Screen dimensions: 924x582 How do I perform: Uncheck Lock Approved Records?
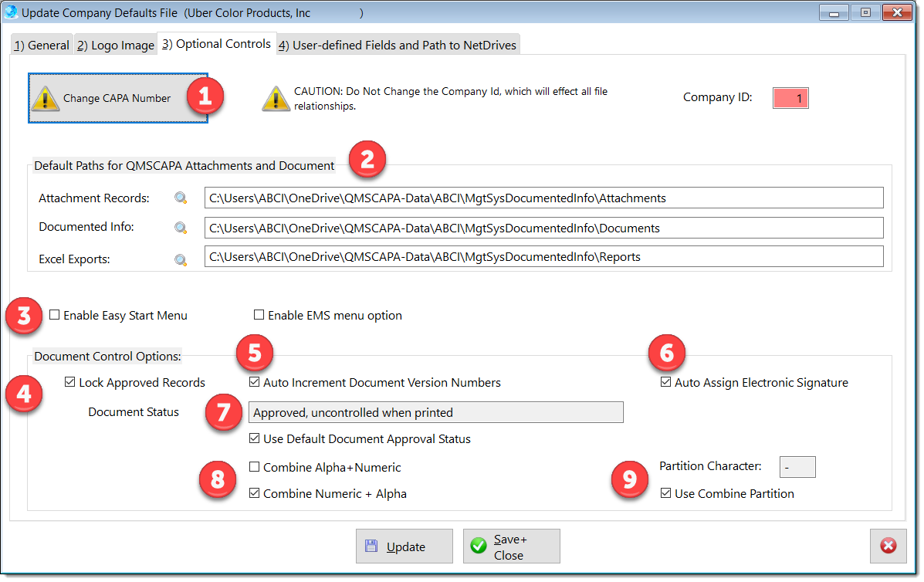(x=70, y=382)
